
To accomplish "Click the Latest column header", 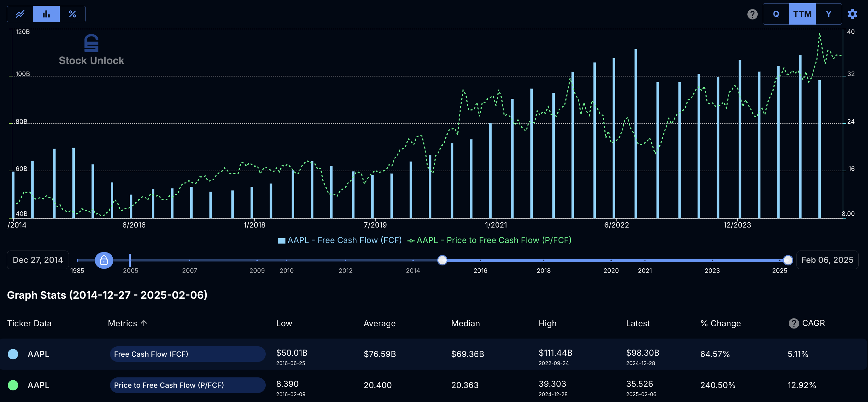I will click(638, 323).
